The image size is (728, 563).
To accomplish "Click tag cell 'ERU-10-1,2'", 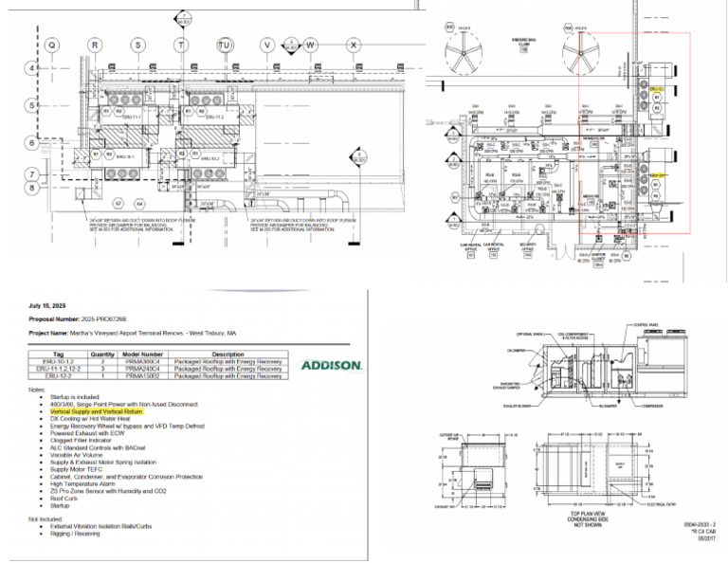I will click(58, 361).
